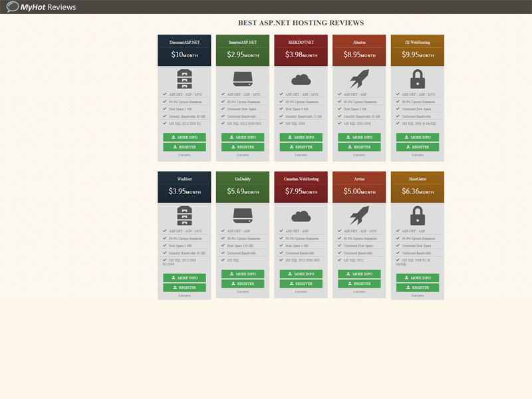Click the Arvixe card title

point(359,179)
